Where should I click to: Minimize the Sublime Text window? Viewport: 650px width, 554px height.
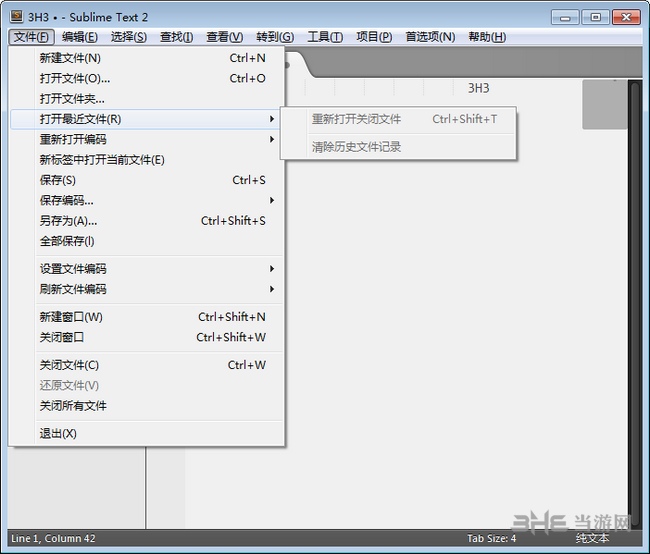coord(565,17)
